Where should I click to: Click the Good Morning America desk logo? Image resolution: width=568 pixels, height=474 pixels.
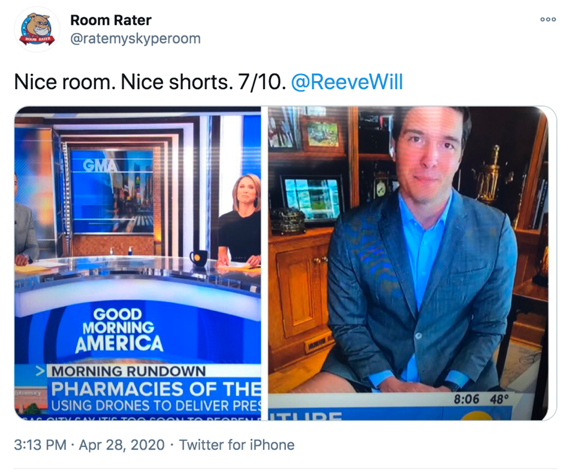tap(119, 330)
